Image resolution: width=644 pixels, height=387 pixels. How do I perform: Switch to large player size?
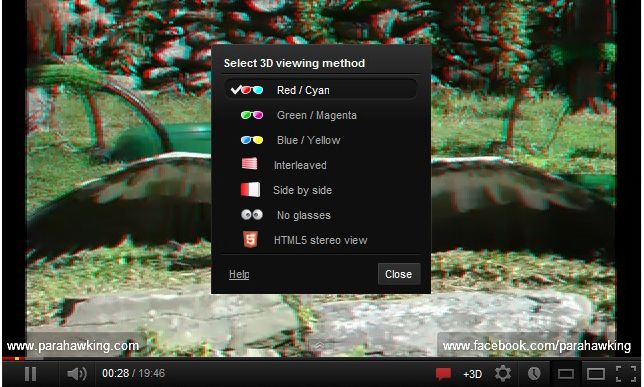click(x=596, y=374)
